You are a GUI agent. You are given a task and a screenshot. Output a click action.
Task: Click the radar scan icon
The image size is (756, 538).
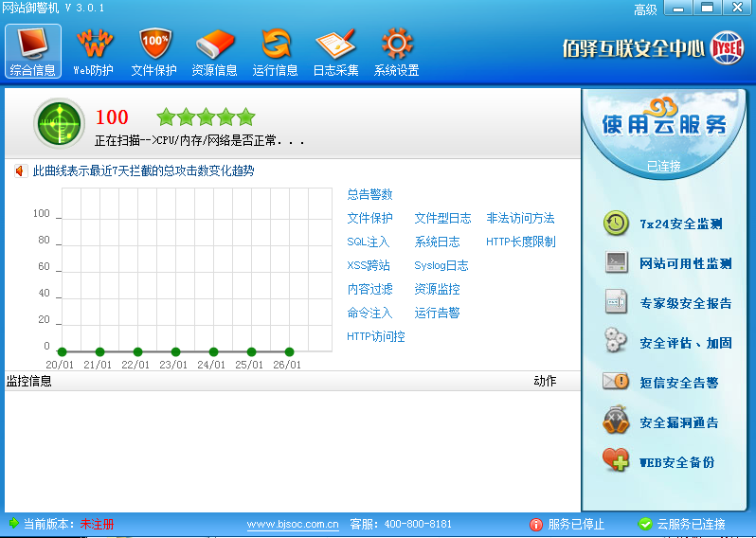point(59,122)
